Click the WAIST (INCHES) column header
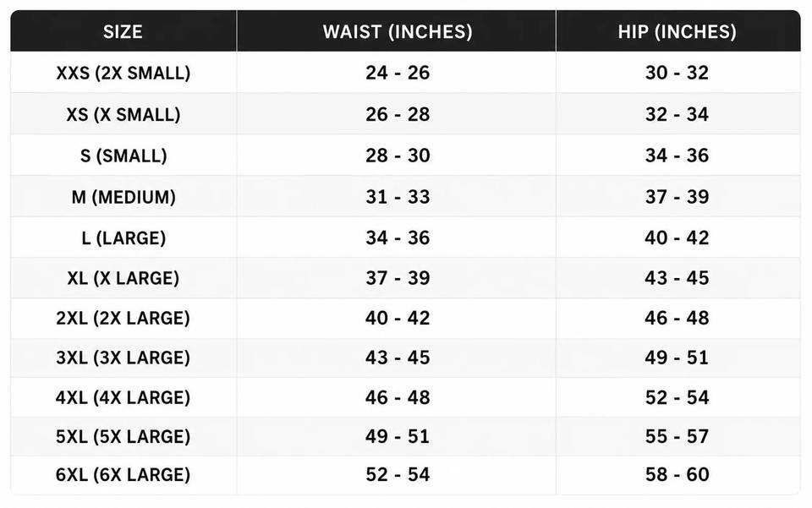This screenshot has height=508, width=812. click(398, 31)
